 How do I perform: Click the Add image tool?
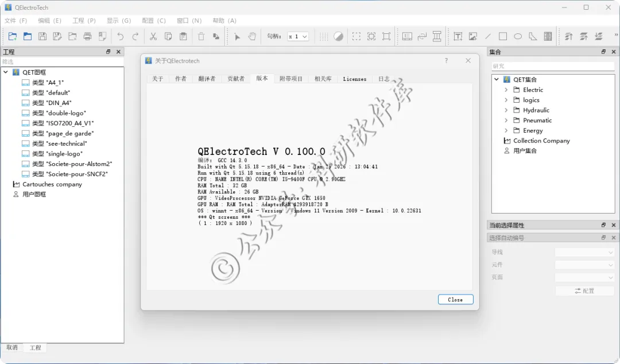pos(473,36)
